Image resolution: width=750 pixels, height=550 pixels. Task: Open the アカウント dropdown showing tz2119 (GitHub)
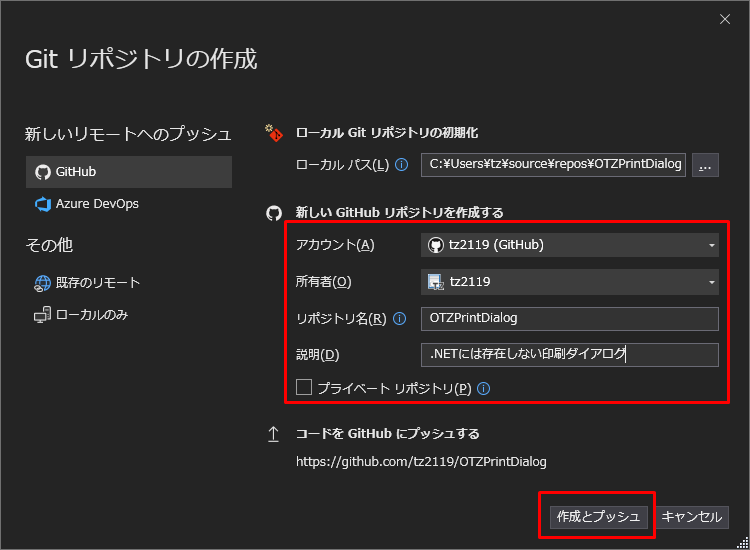(x=570, y=245)
